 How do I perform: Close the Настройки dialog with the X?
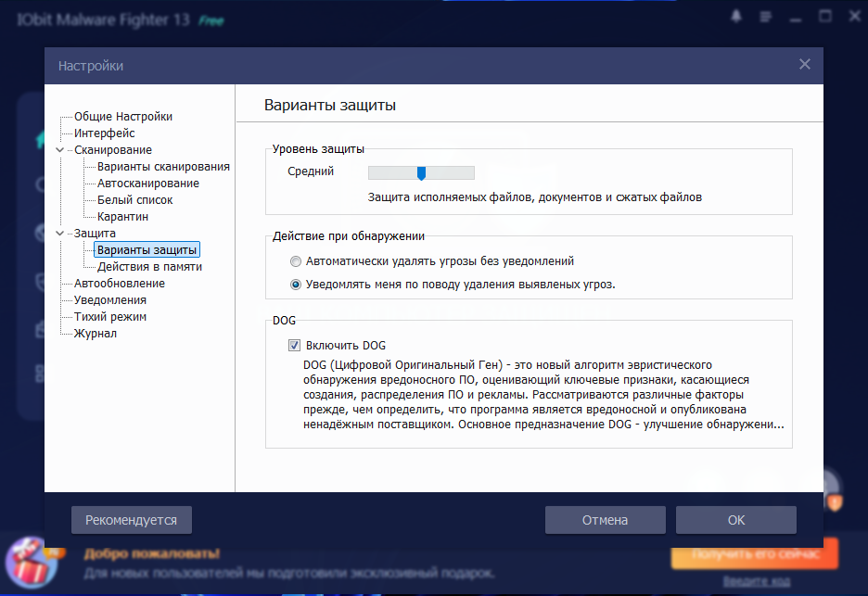coord(804,65)
